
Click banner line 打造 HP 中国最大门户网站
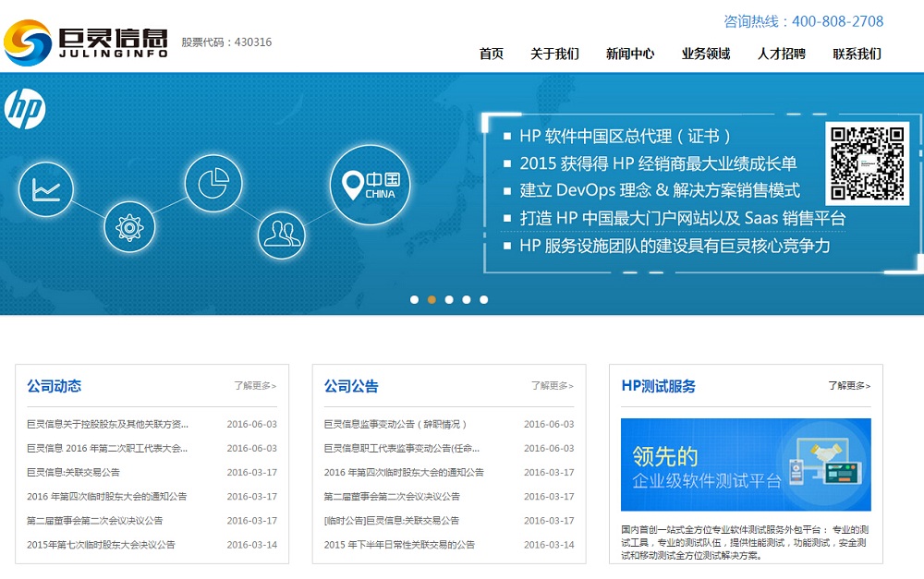coord(683,219)
